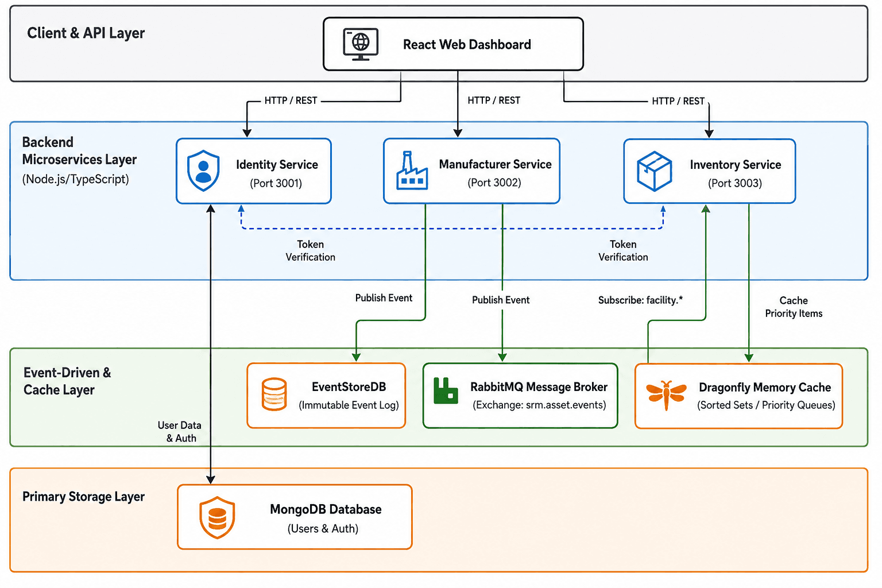The width and height of the screenshot is (882, 588).
Task: Click the "(Node.js/TypeScript)" subtitle
Action: coord(76,179)
